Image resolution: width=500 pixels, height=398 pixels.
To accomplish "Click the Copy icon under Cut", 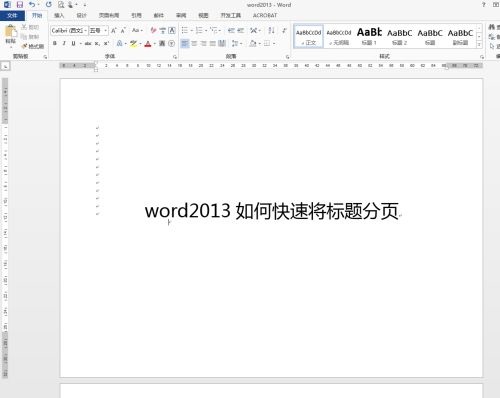I will click(24, 37).
